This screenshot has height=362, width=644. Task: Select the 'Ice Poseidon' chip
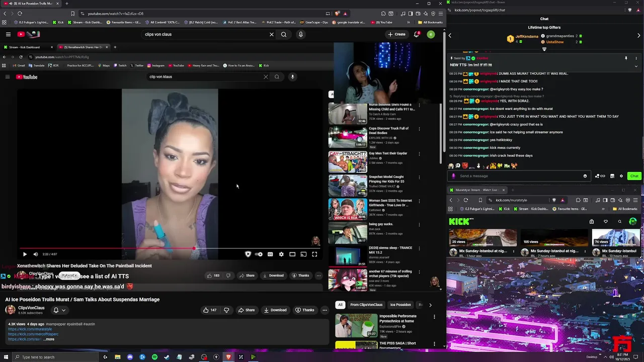point(400,305)
